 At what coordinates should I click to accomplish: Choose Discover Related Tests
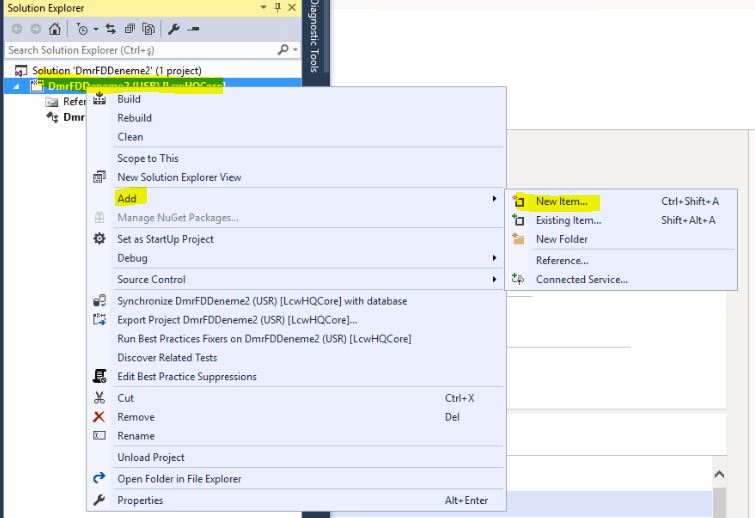[167, 358]
